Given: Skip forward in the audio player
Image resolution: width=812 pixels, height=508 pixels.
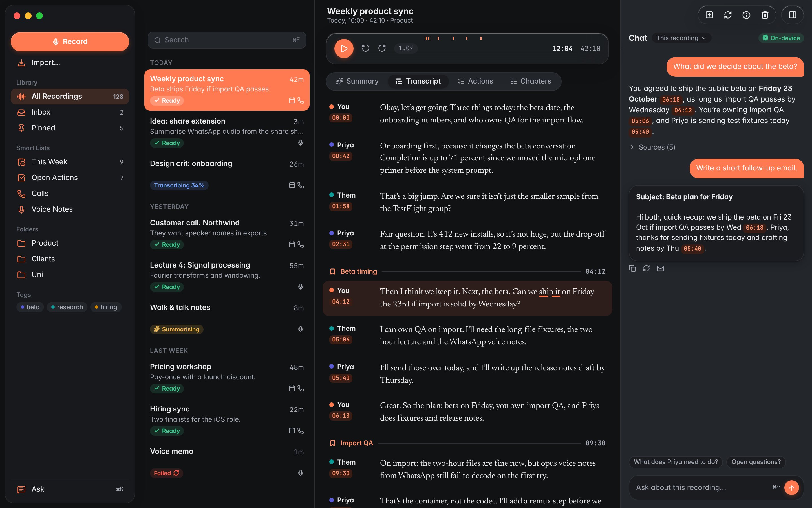Looking at the screenshot, I should [382, 48].
